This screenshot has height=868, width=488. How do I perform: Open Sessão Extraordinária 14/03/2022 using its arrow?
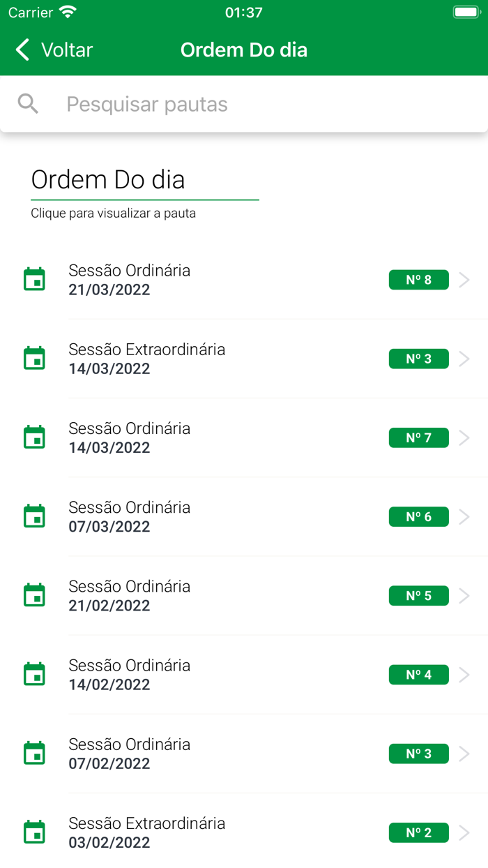pyautogui.click(x=464, y=358)
